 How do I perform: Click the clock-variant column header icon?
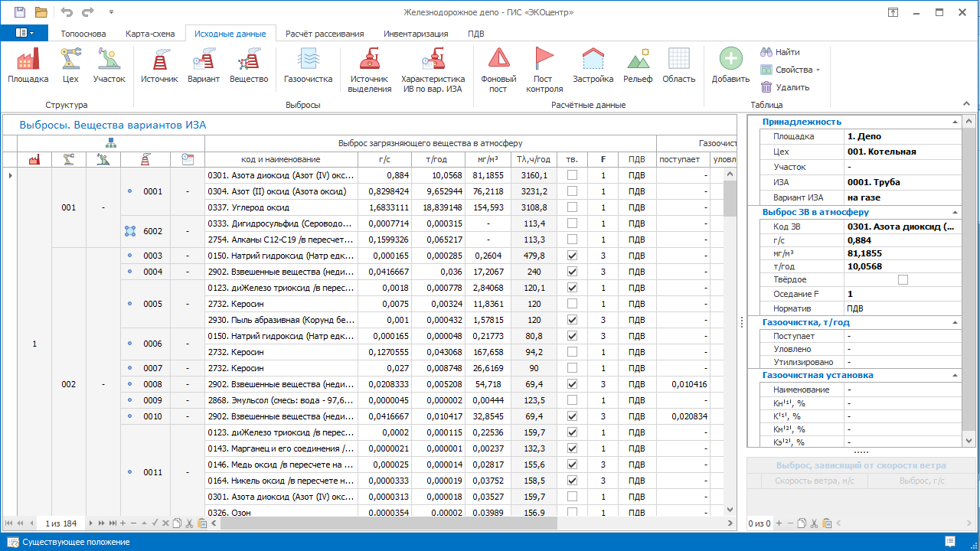(188, 159)
